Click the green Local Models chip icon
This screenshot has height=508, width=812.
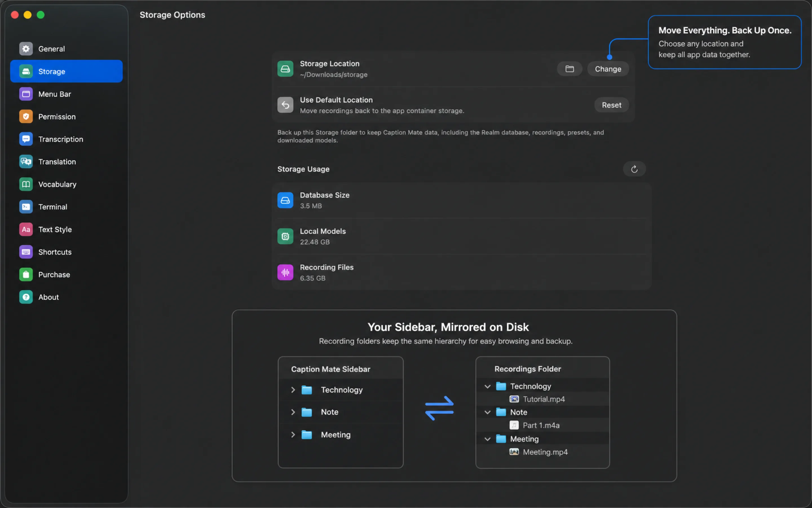tap(285, 237)
